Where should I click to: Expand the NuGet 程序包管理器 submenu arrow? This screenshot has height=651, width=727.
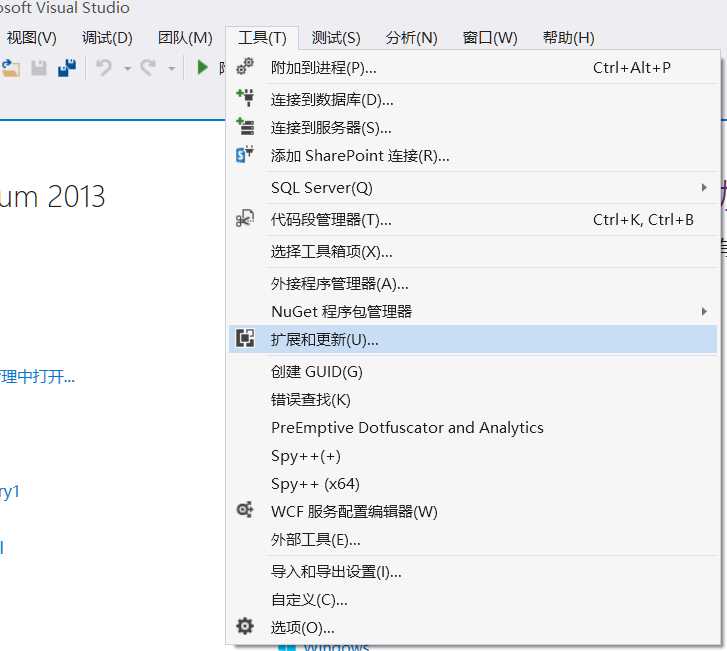704,311
